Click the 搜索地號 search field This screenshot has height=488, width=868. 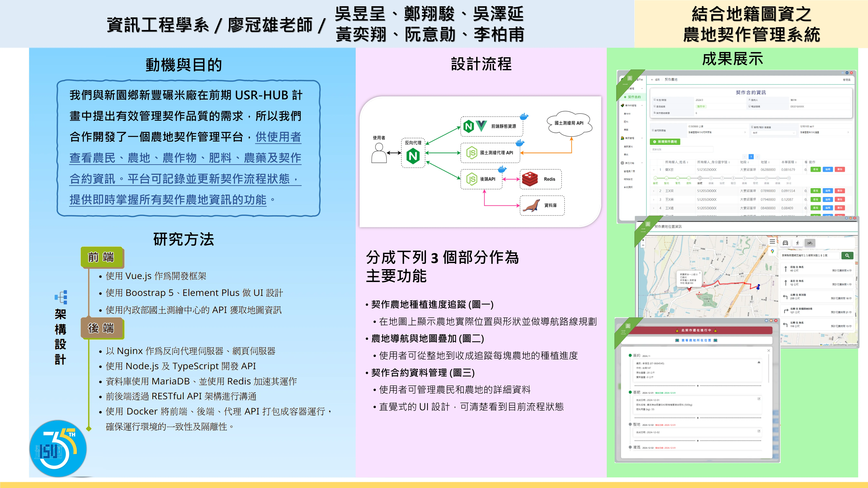tap(681, 150)
